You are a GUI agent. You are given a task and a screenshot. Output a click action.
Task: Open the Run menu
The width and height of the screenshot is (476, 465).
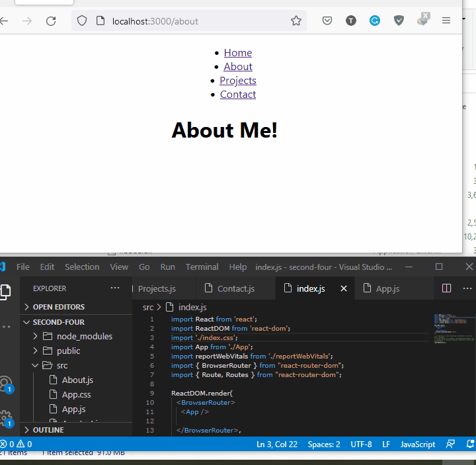coord(167,267)
